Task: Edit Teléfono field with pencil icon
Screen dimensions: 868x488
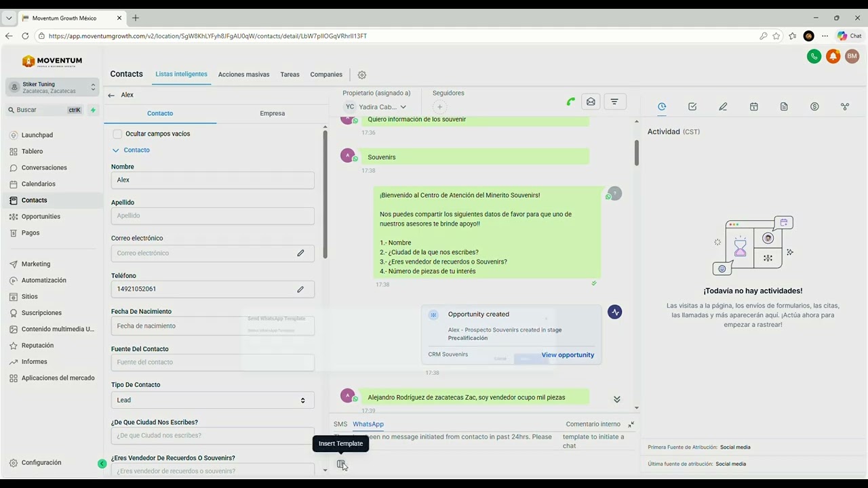Action: tap(300, 289)
